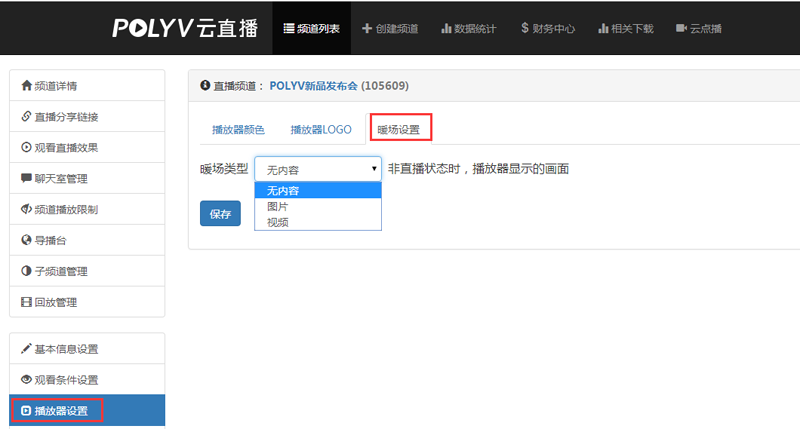Click the 保存 button
The image size is (800, 429).
point(220,214)
